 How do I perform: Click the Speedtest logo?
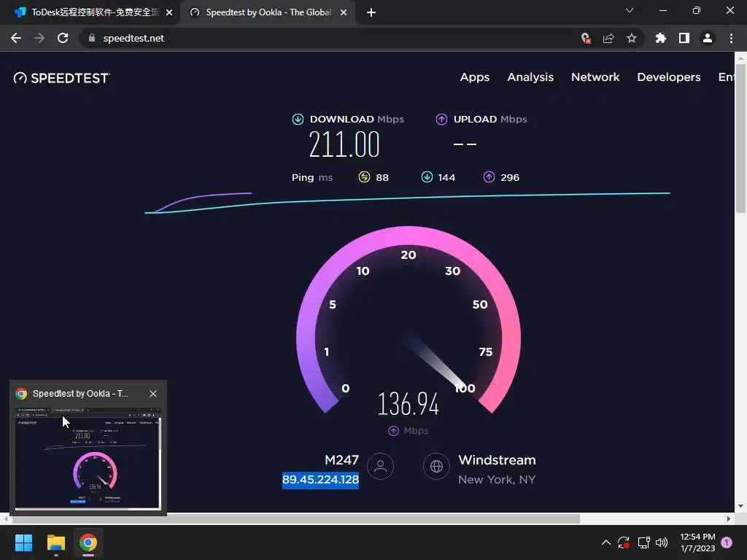point(61,77)
